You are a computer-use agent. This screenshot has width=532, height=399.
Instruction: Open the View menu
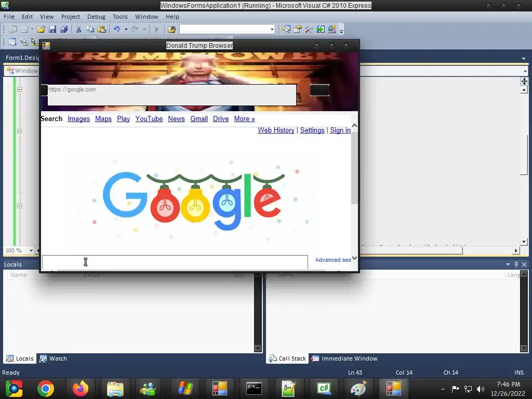pos(46,17)
